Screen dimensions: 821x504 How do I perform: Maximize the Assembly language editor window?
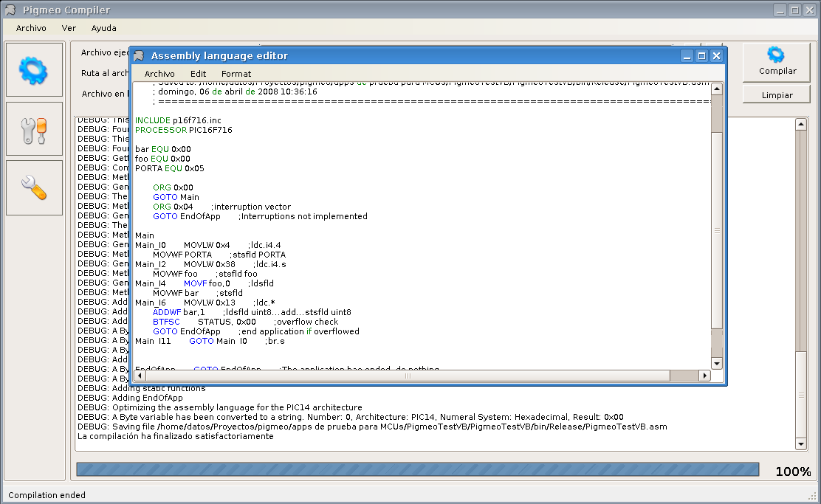tap(701, 55)
